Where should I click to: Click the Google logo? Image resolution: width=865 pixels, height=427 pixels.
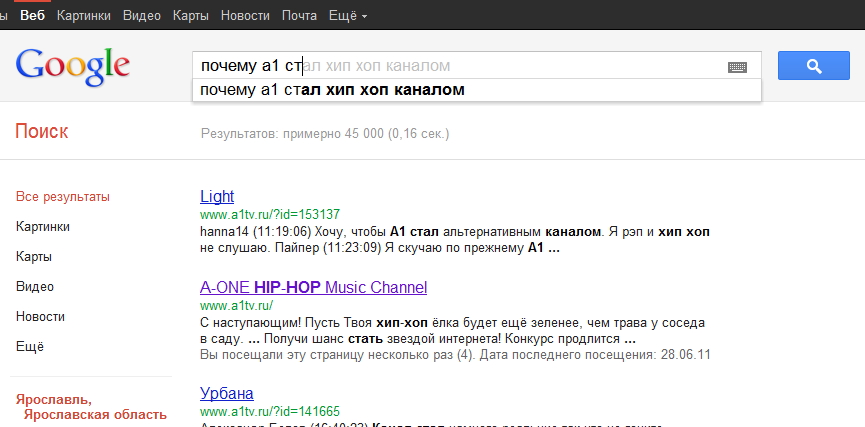coord(73,67)
